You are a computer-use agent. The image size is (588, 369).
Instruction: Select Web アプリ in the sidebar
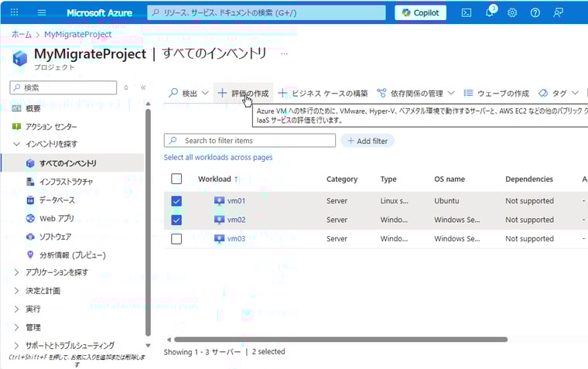pos(56,218)
